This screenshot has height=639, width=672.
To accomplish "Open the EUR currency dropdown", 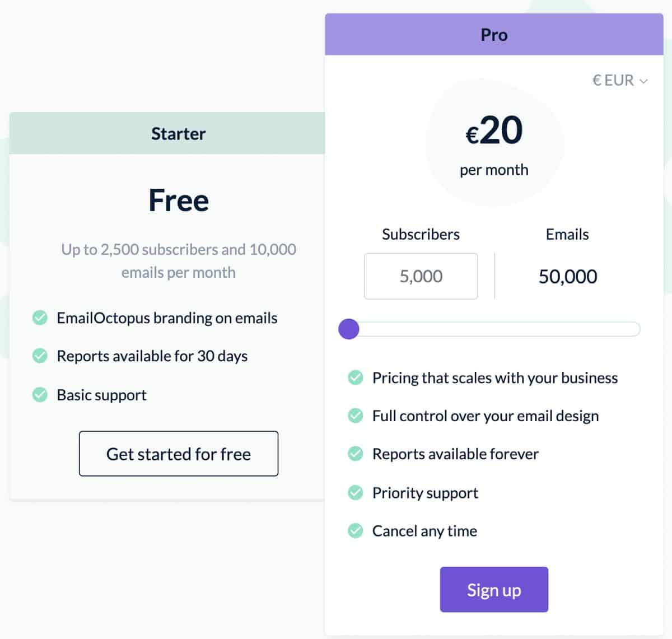I will tap(619, 81).
